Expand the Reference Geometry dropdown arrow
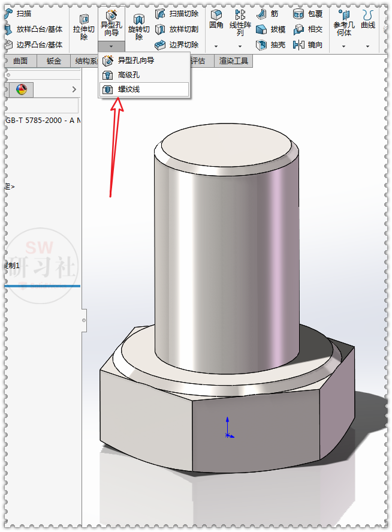 click(344, 46)
